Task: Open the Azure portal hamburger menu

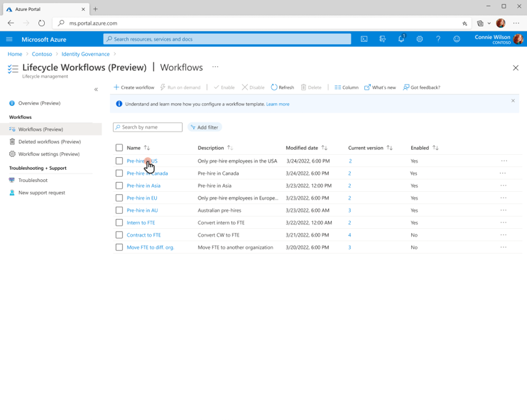Action: [9, 39]
